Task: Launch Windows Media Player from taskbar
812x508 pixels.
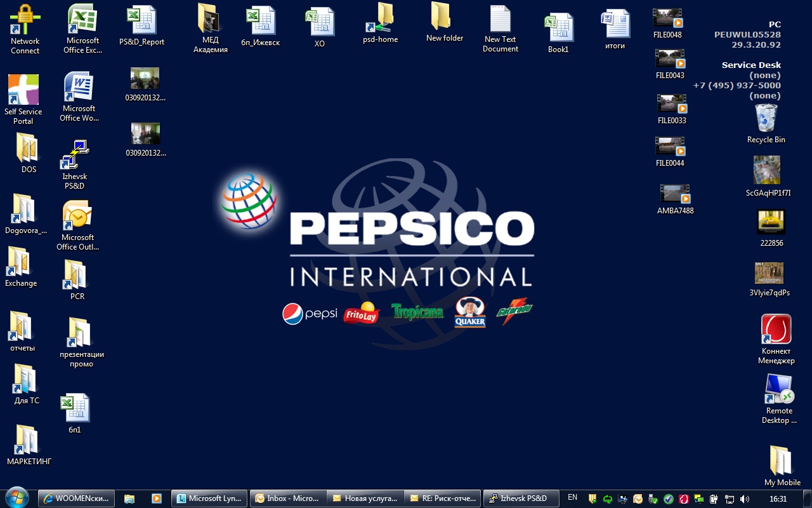Action: point(156,498)
